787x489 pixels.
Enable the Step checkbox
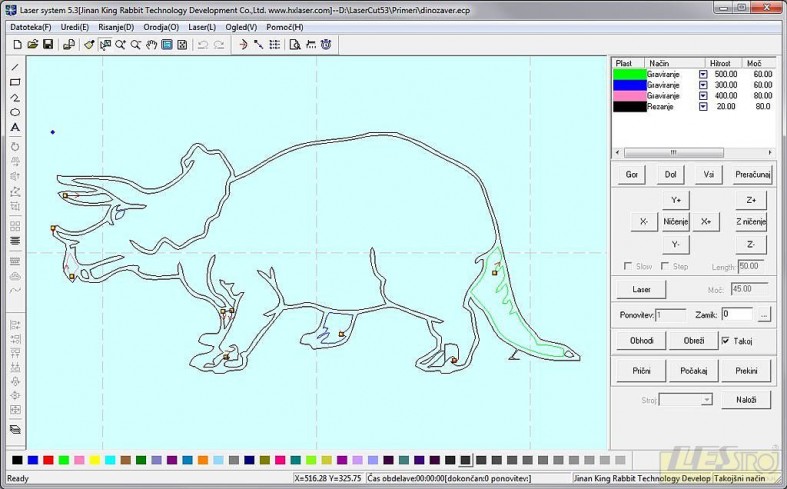[664, 267]
